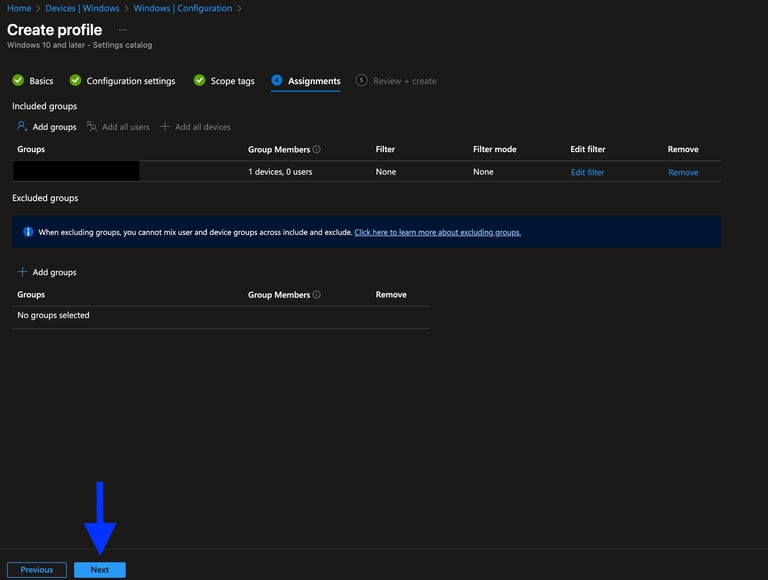This screenshot has height=580, width=768.
Task: Click green checkmark icon for Configuration settings
Action: pyautogui.click(x=75, y=80)
